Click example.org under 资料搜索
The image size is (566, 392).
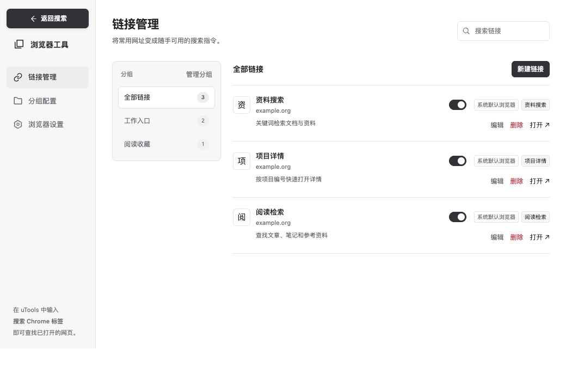coord(273,111)
